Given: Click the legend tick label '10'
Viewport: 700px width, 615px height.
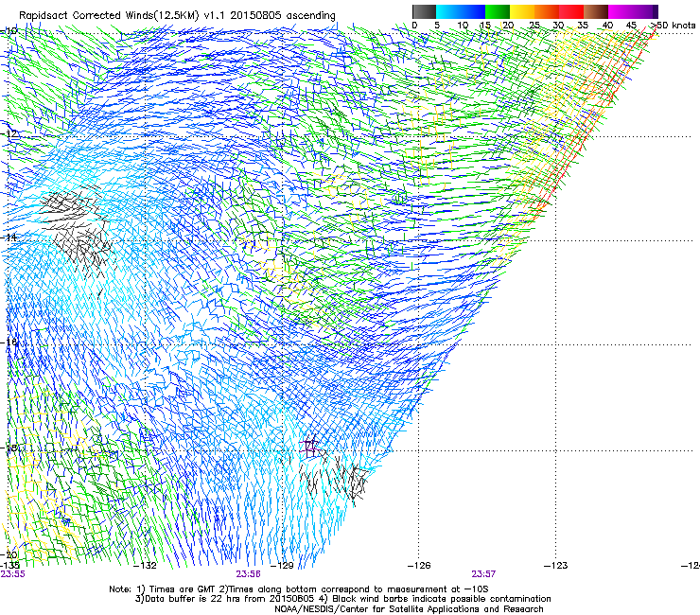Looking at the screenshot, I should pos(463,26).
